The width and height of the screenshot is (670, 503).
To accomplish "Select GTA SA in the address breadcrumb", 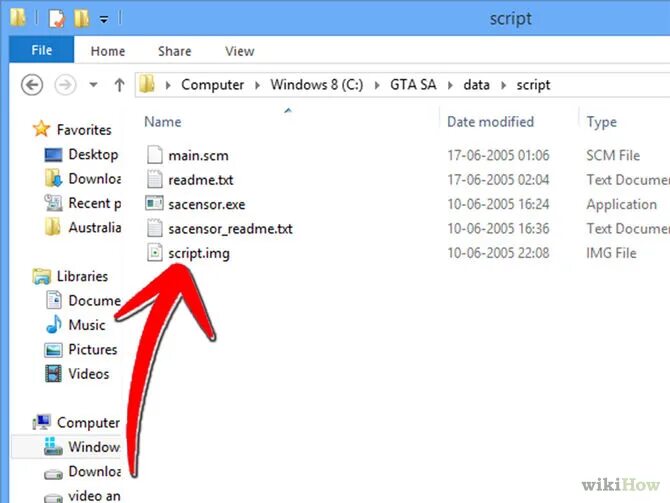I will click(413, 85).
